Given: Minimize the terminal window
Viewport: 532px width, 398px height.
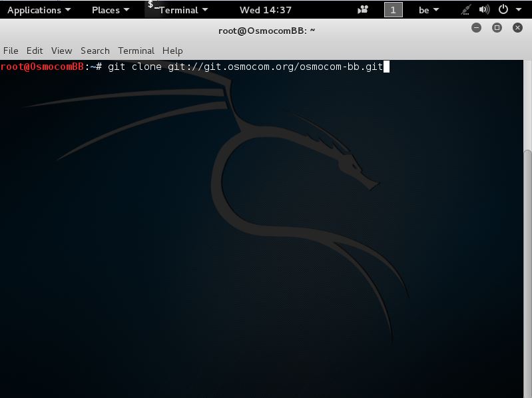Looking at the screenshot, I should pyautogui.click(x=476, y=28).
